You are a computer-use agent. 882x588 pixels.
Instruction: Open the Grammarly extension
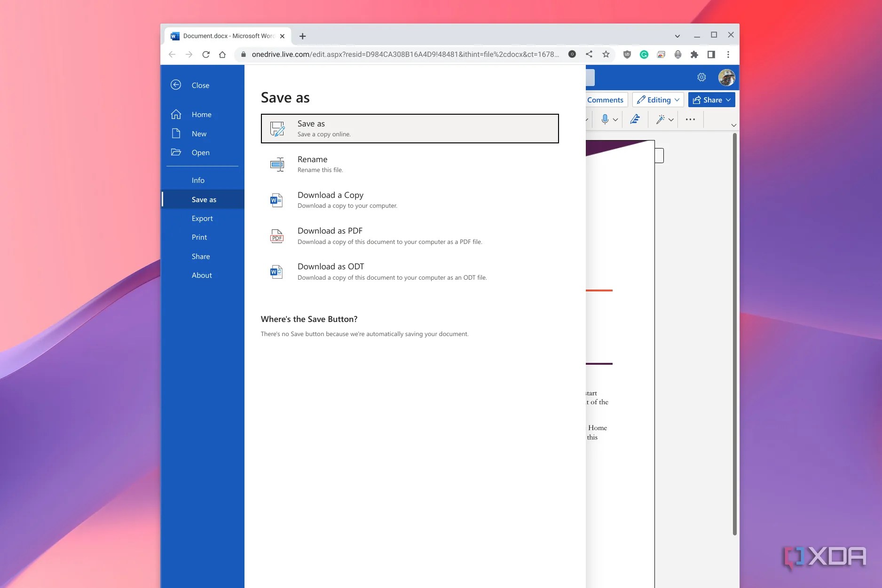(x=644, y=54)
